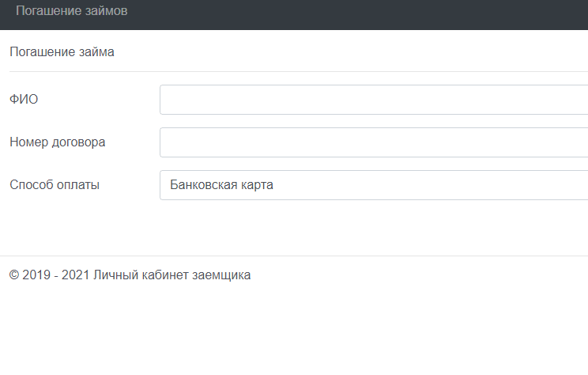Image resolution: width=588 pixels, height=375 pixels.
Task: Click the separator line above the footer
Action: pos(294,256)
